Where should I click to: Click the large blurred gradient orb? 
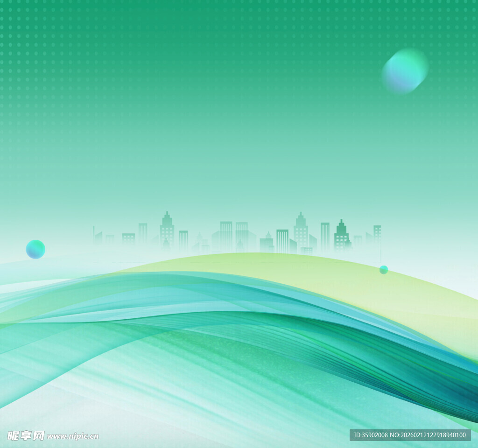coord(405,71)
